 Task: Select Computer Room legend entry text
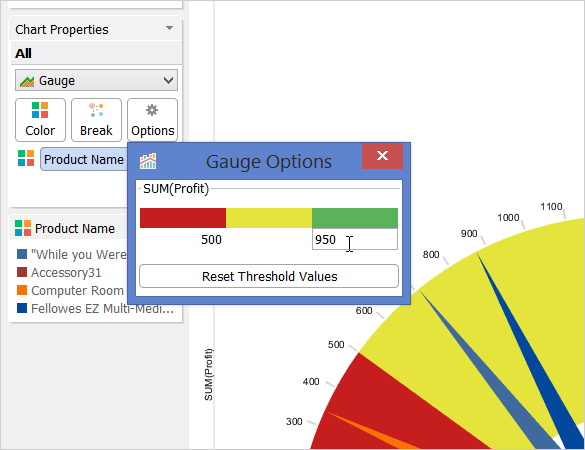point(77,290)
